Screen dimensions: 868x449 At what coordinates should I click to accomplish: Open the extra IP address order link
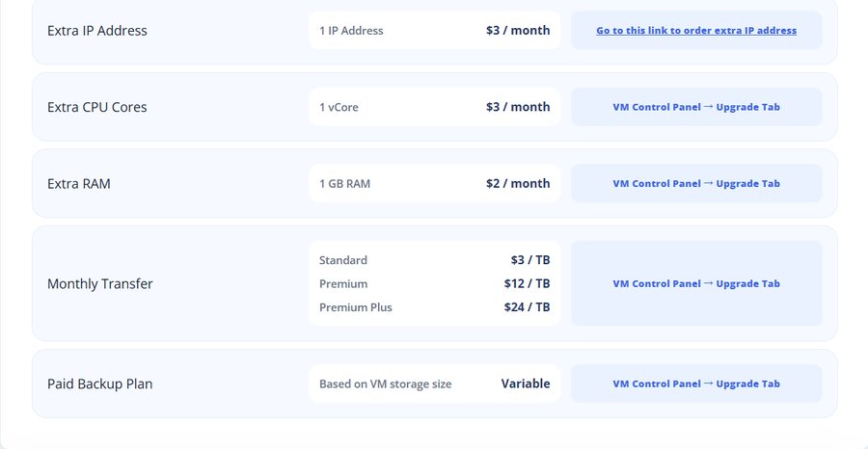click(x=696, y=31)
